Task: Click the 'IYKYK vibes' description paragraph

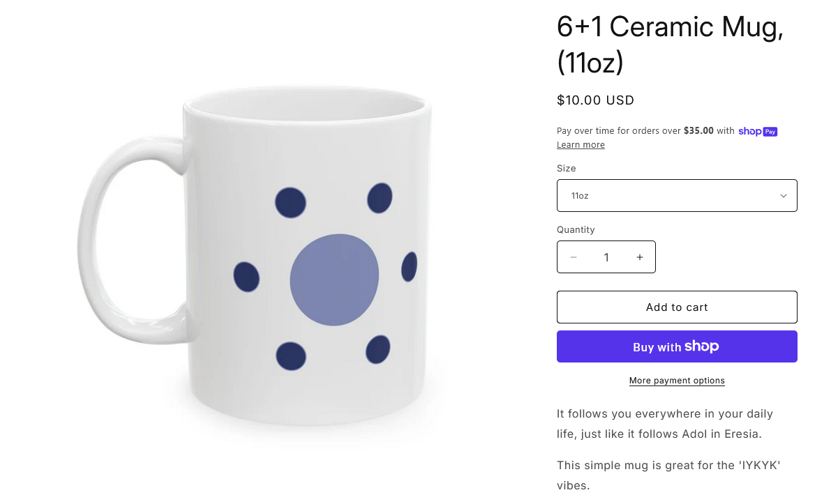Action: [668, 475]
